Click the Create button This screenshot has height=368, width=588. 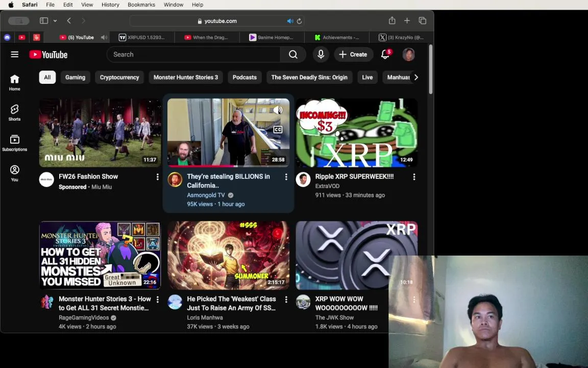[353, 55]
